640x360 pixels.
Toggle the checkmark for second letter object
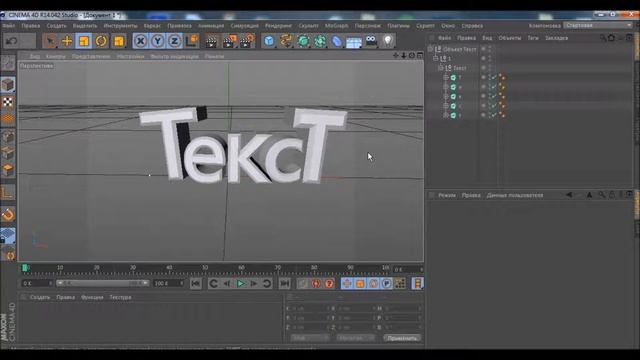click(x=493, y=87)
